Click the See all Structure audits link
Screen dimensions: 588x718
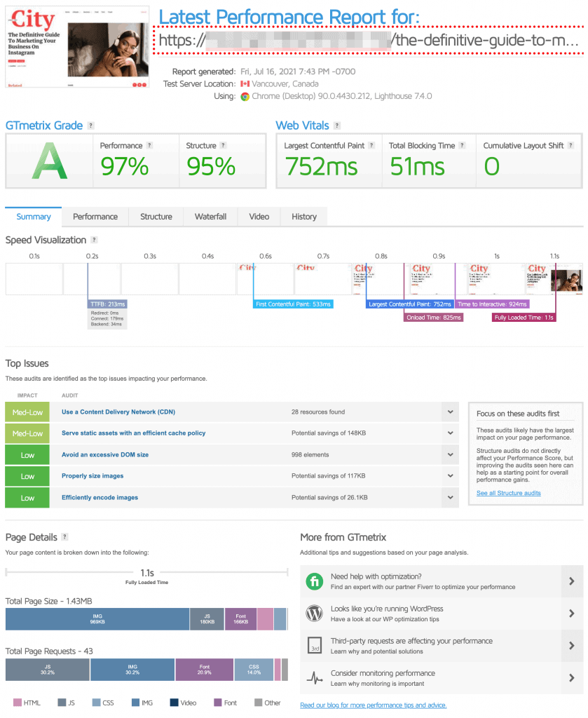point(508,493)
